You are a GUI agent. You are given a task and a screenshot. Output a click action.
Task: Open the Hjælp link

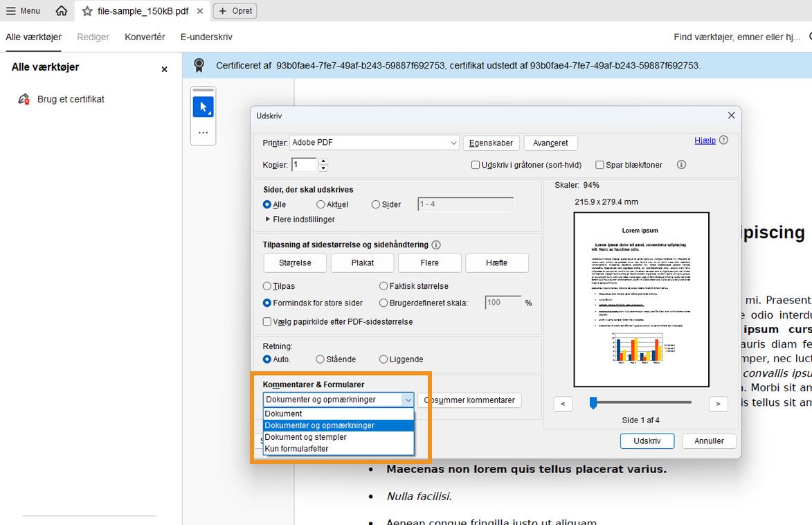[x=705, y=141]
